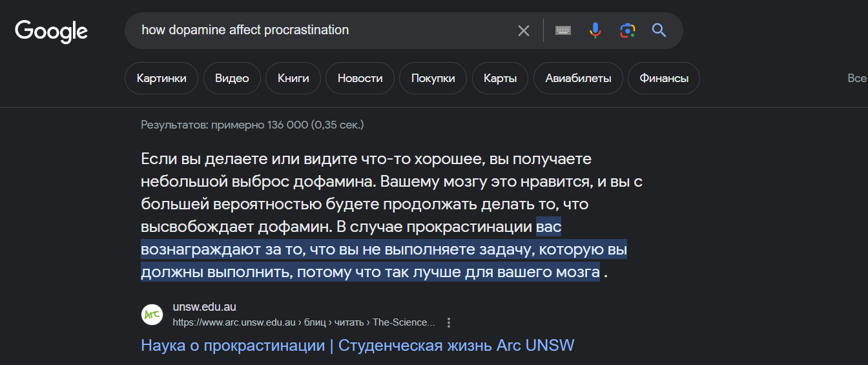Image resolution: width=868 pixels, height=365 pixels.
Task: Click the Google logo
Action: (51, 31)
